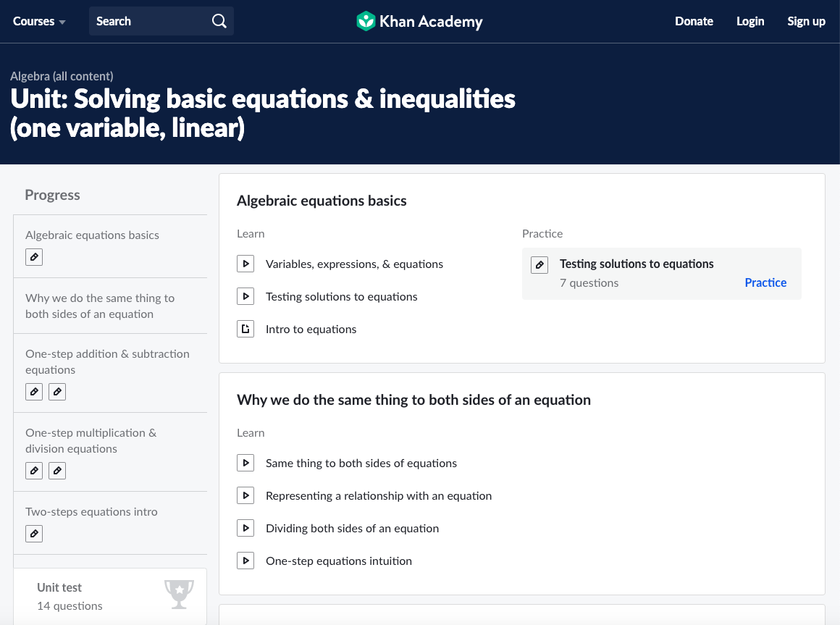Select the Algebraic equations basics pencil icon
The height and width of the screenshot is (625, 840).
point(34,257)
